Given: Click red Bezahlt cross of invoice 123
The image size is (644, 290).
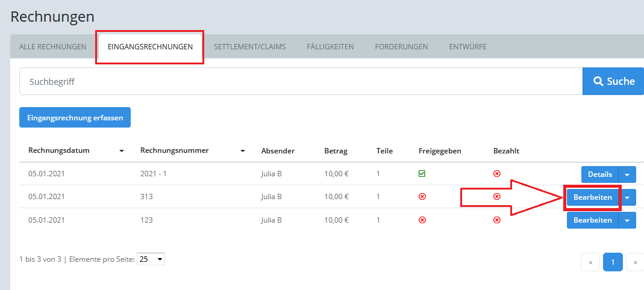Looking at the screenshot, I should [496, 220].
